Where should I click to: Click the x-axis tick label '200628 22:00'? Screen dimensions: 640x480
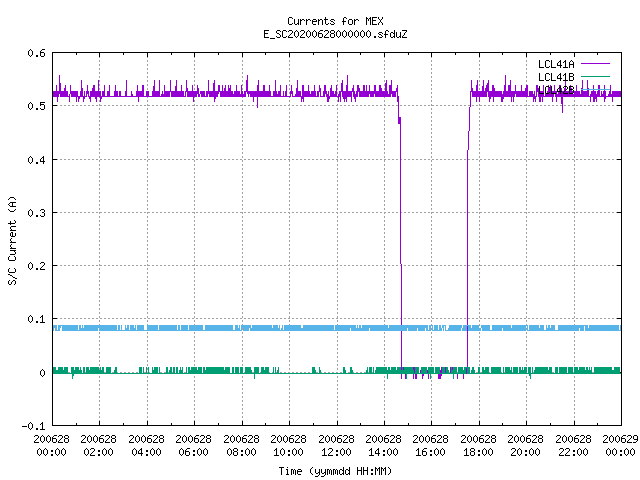click(x=573, y=445)
